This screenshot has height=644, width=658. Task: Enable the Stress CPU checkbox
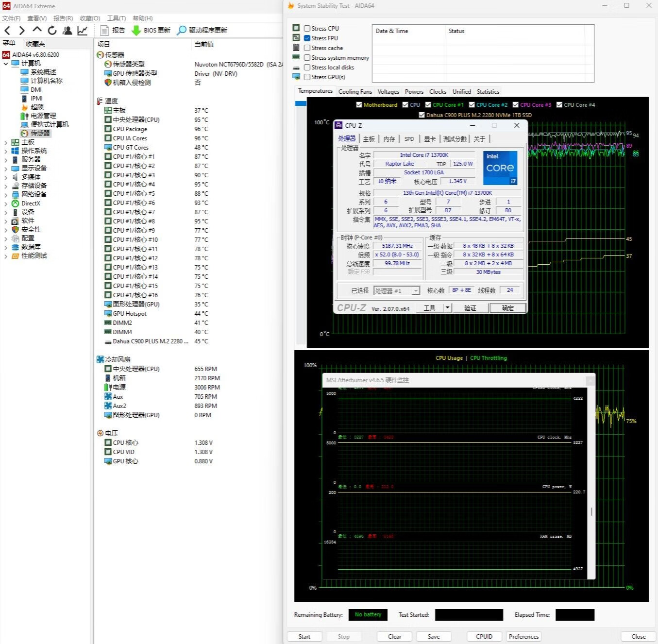pyautogui.click(x=307, y=28)
